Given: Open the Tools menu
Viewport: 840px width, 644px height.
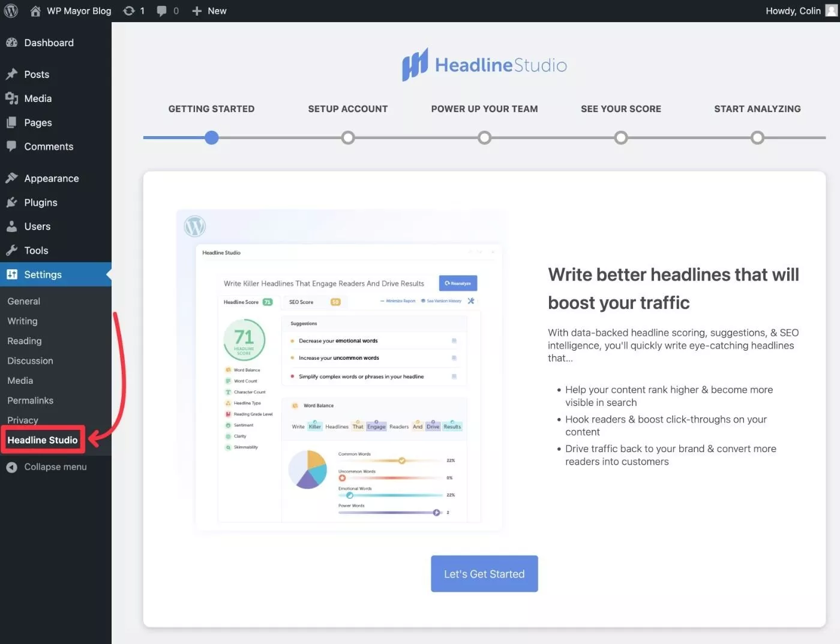Looking at the screenshot, I should click(x=56, y=250).
